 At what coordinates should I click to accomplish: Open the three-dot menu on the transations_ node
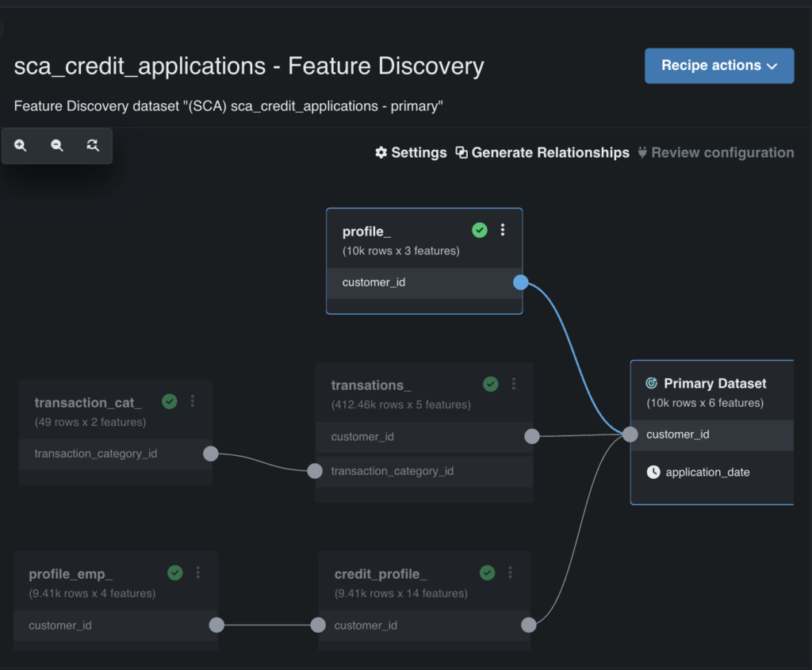pyautogui.click(x=513, y=384)
